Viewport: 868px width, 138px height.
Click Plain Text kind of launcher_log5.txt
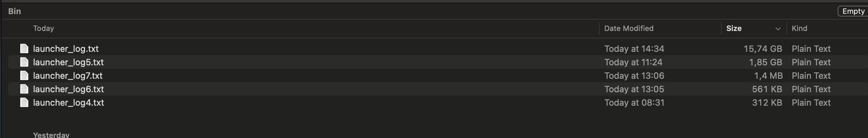[x=811, y=62]
